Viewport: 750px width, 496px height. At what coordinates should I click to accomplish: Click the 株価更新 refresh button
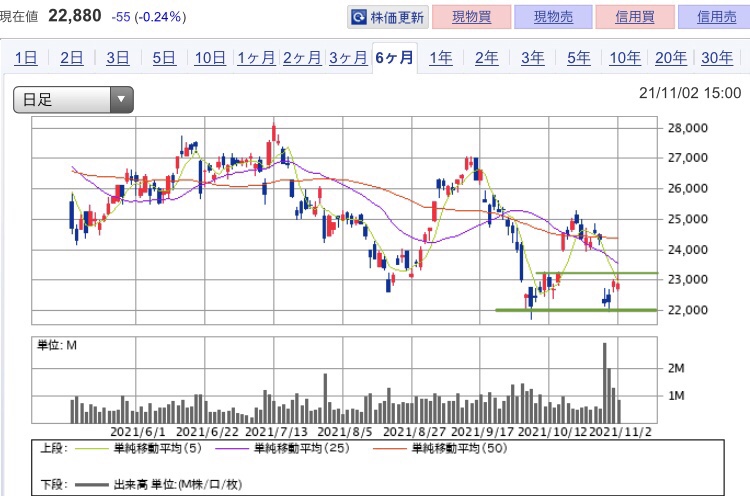[387, 17]
